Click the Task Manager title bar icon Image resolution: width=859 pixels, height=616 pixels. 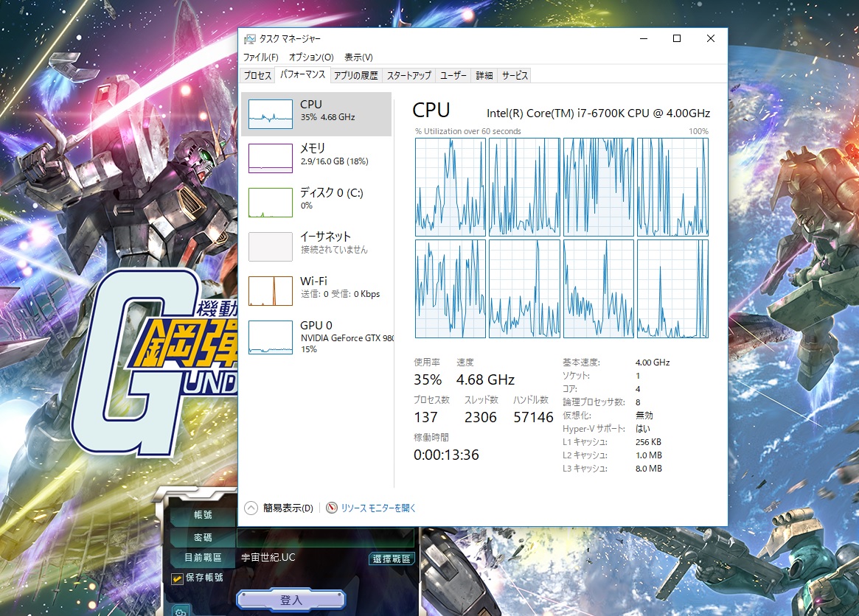click(251, 39)
